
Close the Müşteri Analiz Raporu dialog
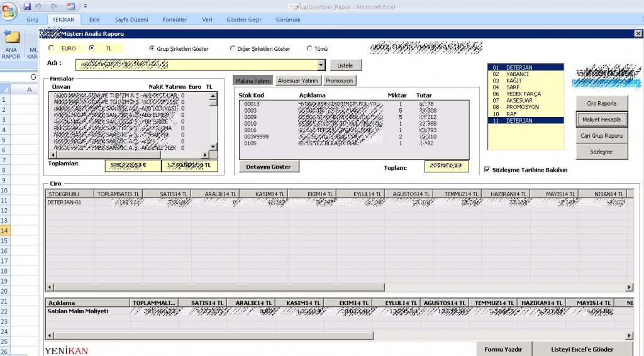[x=638, y=34]
